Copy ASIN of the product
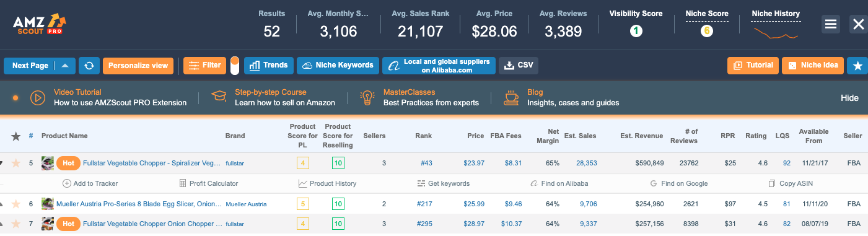The image size is (868, 236). point(791,183)
